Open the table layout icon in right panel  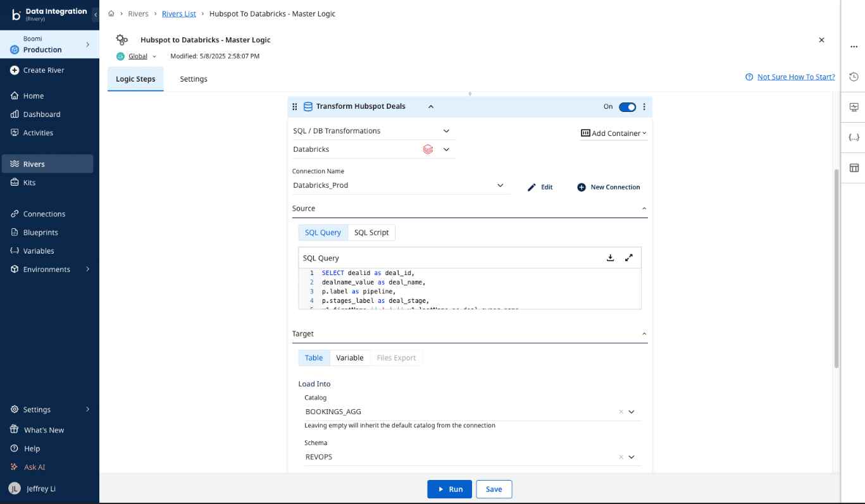tap(854, 168)
